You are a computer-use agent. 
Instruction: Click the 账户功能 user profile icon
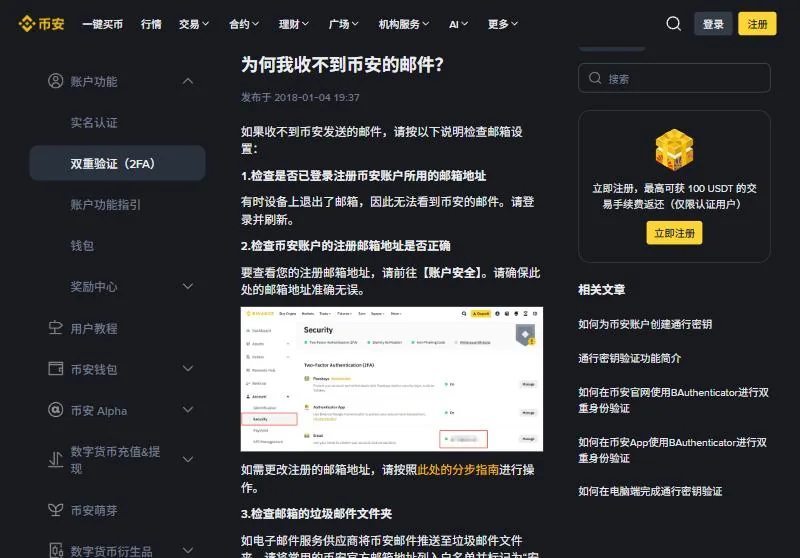(x=55, y=81)
